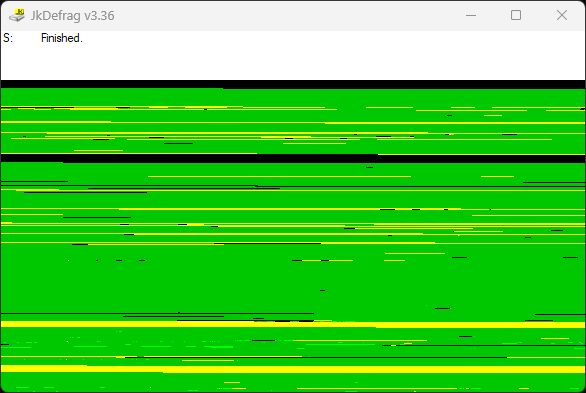The width and height of the screenshot is (586, 393).
Task: Maximize the JkDefrag window
Action: pyautogui.click(x=516, y=15)
